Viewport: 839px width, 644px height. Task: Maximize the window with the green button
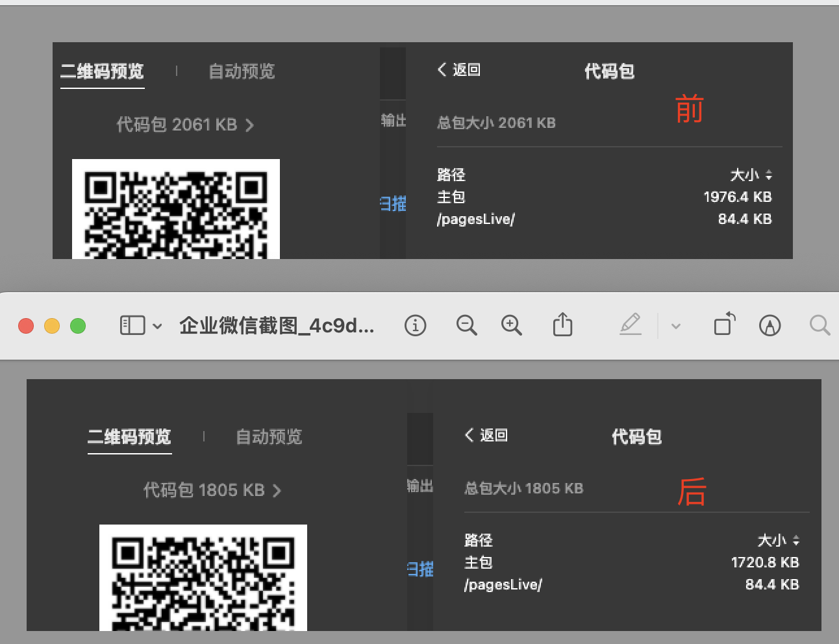pyautogui.click(x=78, y=326)
